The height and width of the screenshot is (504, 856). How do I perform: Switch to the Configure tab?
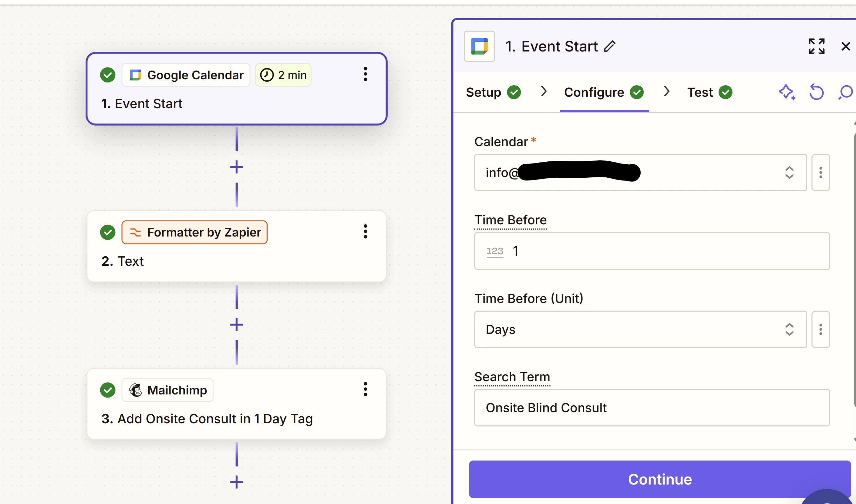(604, 92)
